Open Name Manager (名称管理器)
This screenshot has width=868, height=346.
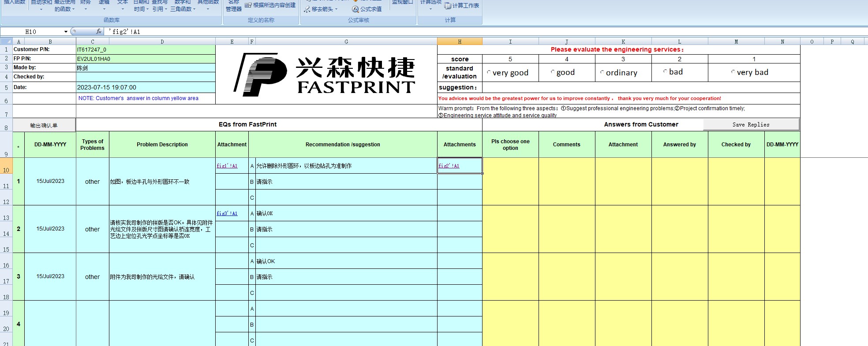(234, 5)
